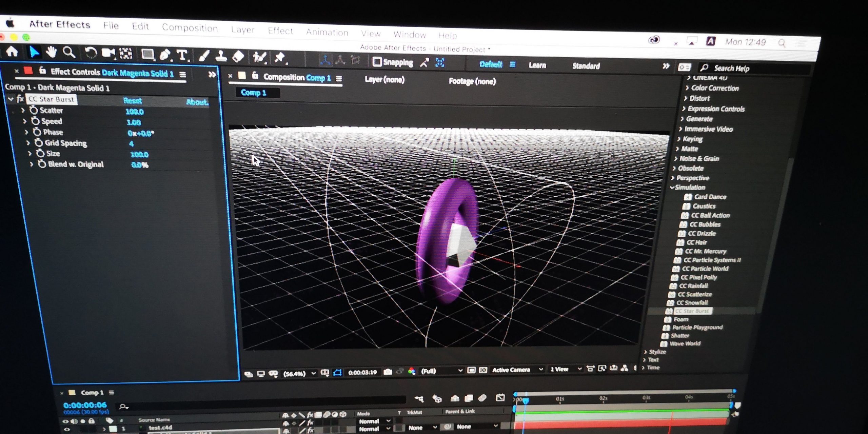Click the Draft 3D icon in the timeline
The height and width of the screenshot is (434, 868).
pos(437,399)
